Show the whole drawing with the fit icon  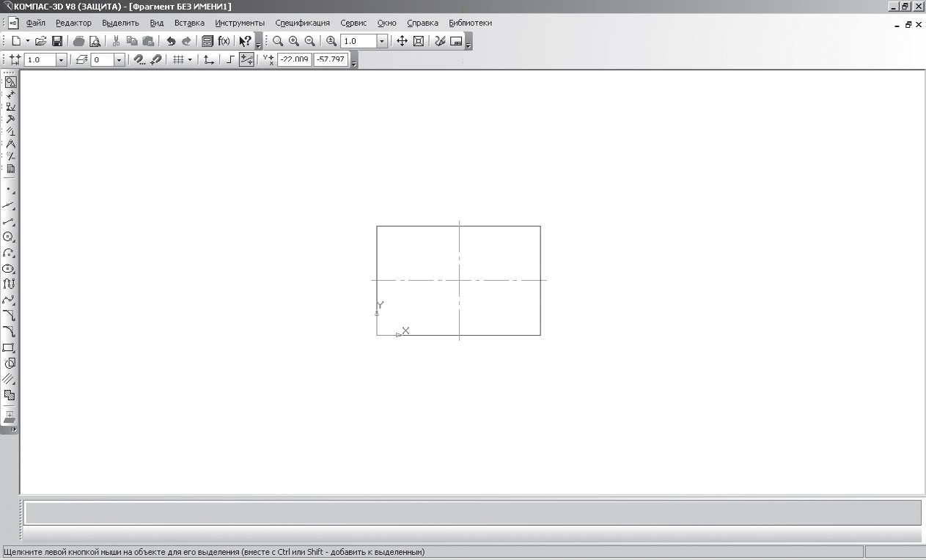[418, 42]
